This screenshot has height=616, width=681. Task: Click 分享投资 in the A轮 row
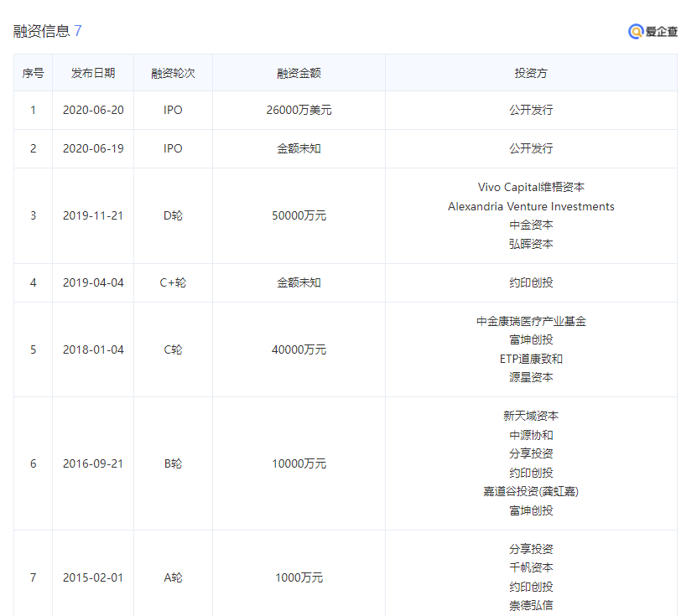[531, 549]
